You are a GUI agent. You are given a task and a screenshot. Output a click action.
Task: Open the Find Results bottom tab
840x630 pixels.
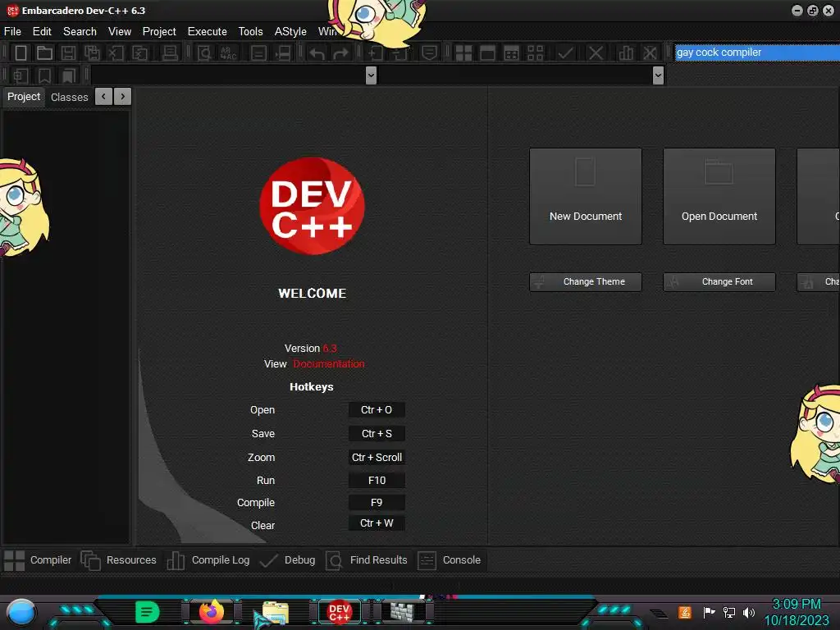[367, 560]
